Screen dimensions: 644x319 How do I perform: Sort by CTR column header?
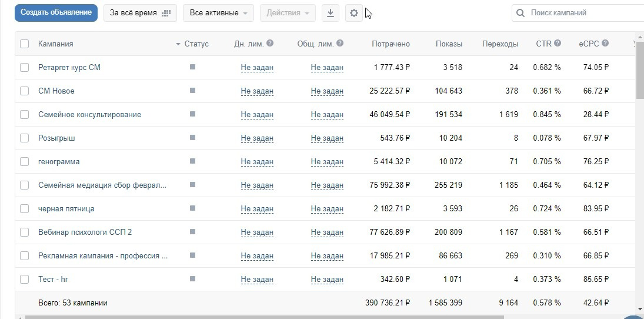click(x=544, y=44)
